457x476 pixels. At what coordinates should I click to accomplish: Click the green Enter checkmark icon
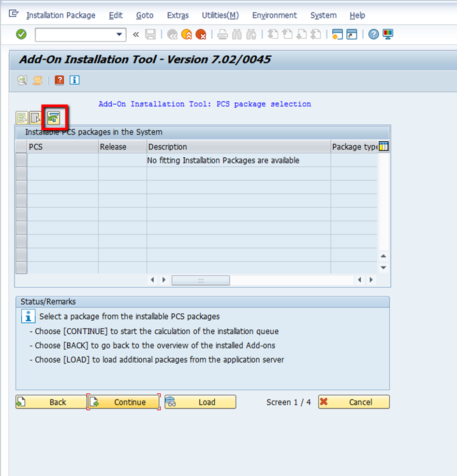pyautogui.click(x=21, y=34)
